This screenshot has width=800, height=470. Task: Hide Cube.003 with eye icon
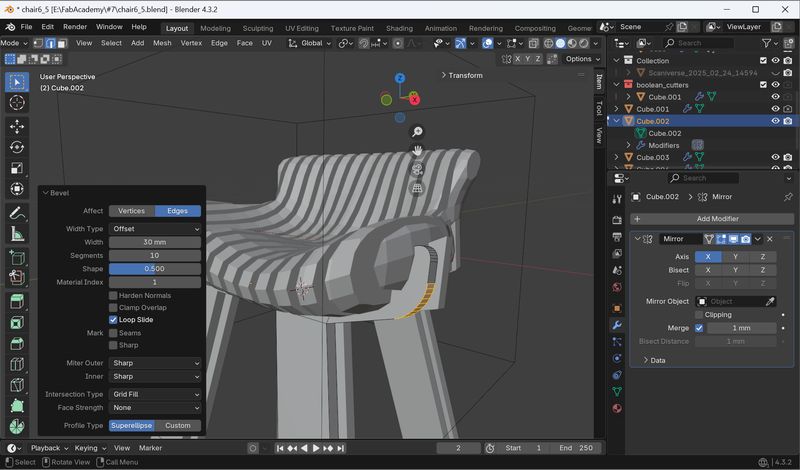[x=776, y=157]
